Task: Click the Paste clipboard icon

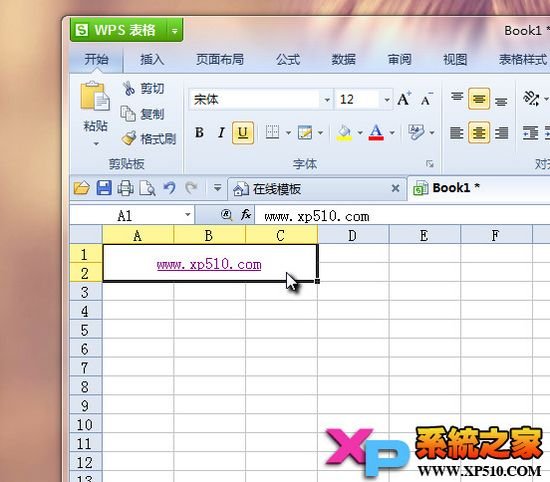Action: (95, 96)
